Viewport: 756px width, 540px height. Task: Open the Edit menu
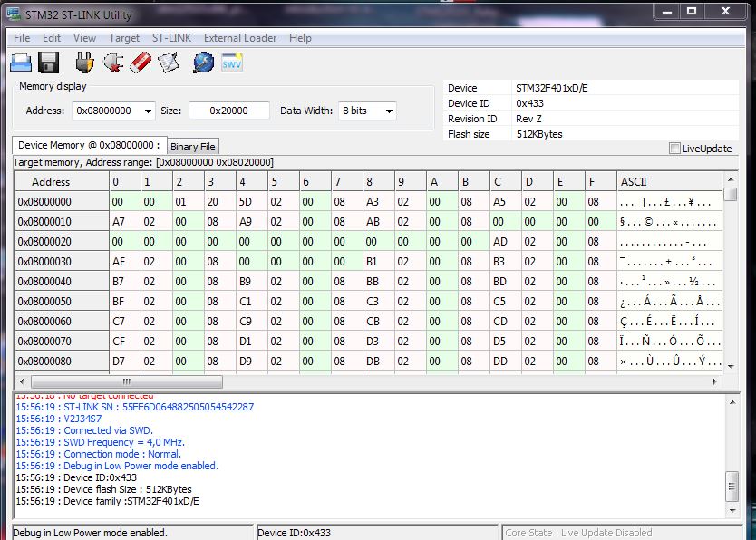[x=52, y=37]
